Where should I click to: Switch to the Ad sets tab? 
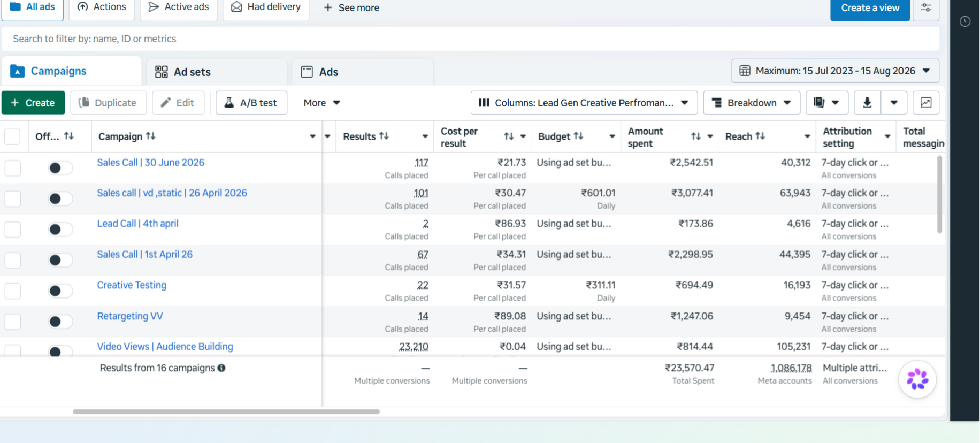[x=216, y=72]
